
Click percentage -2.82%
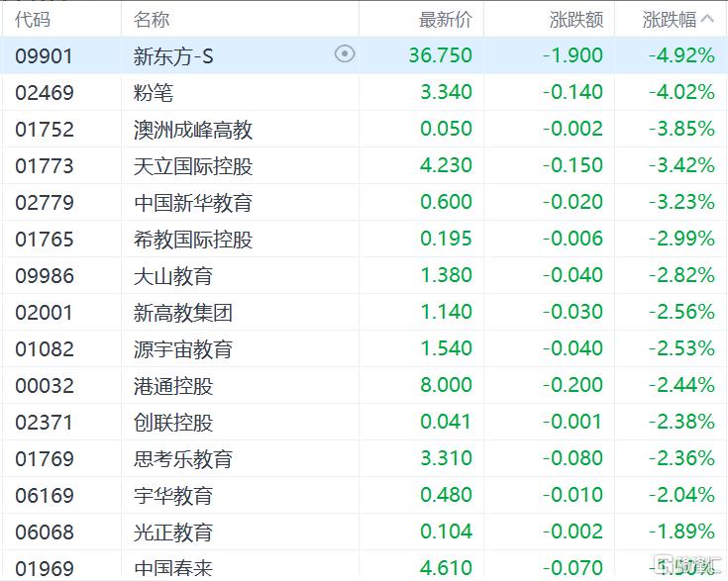click(681, 275)
